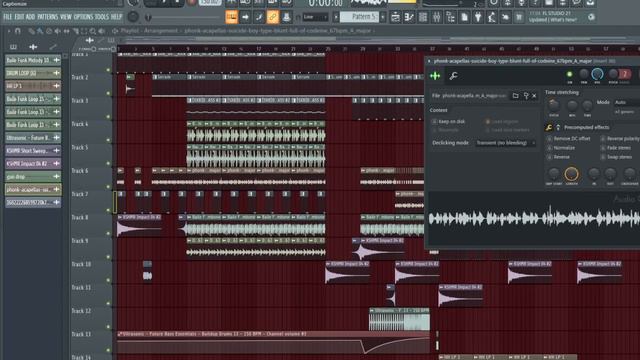The width and height of the screenshot is (640, 360).
Task: Open the VIEW menu
Action: pos(66,17)
